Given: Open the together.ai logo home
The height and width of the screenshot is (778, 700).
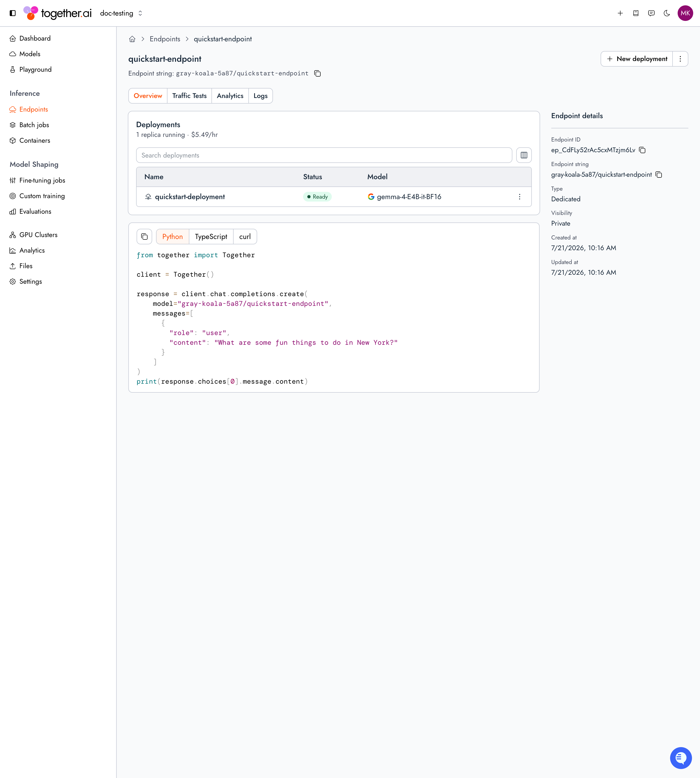Looking at the screenshot, I should point(58,13).
